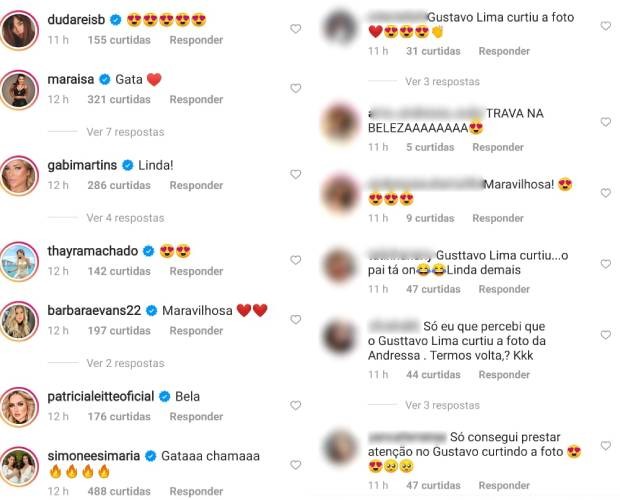Like the 'o pai tá on' comment
The image size is (620, 500).
(606, 264)
